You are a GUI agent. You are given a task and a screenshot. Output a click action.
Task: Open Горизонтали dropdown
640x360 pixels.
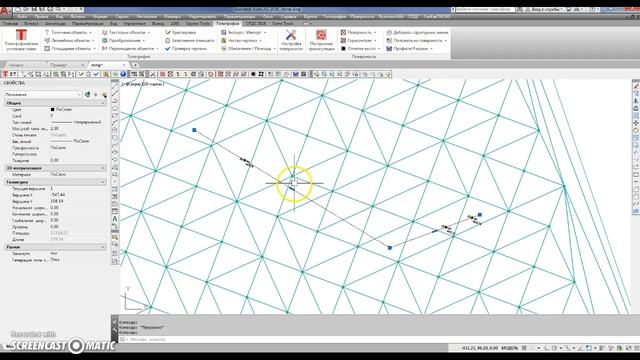358,40
